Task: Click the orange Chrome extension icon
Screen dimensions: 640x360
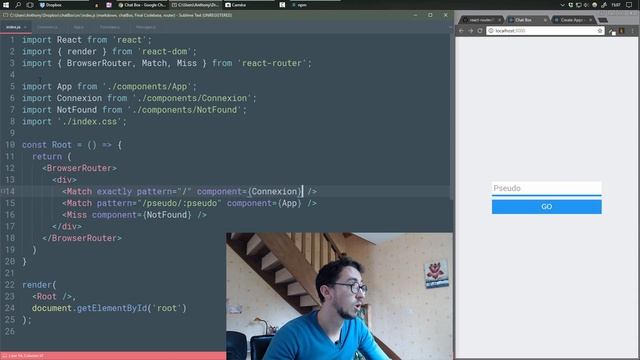Action: (622, 31)
